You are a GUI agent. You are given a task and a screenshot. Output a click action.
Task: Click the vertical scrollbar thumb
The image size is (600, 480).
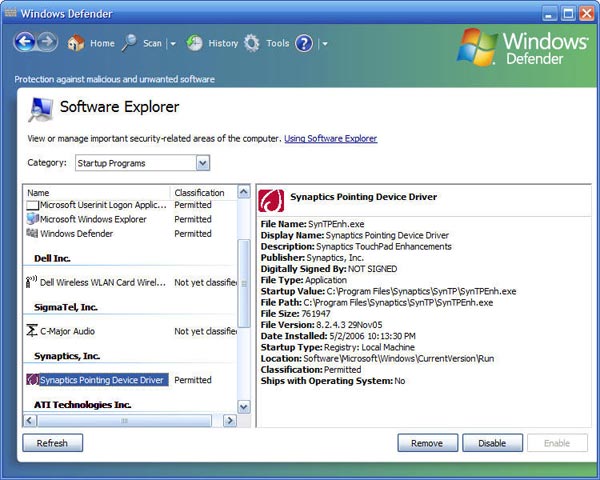[x=244, y=284]
